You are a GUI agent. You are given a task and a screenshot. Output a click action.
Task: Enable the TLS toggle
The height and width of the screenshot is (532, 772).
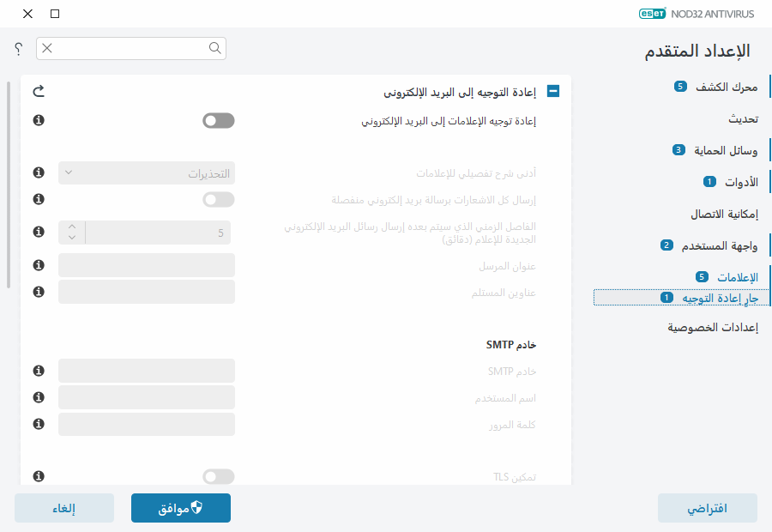[x=218, y=476]
